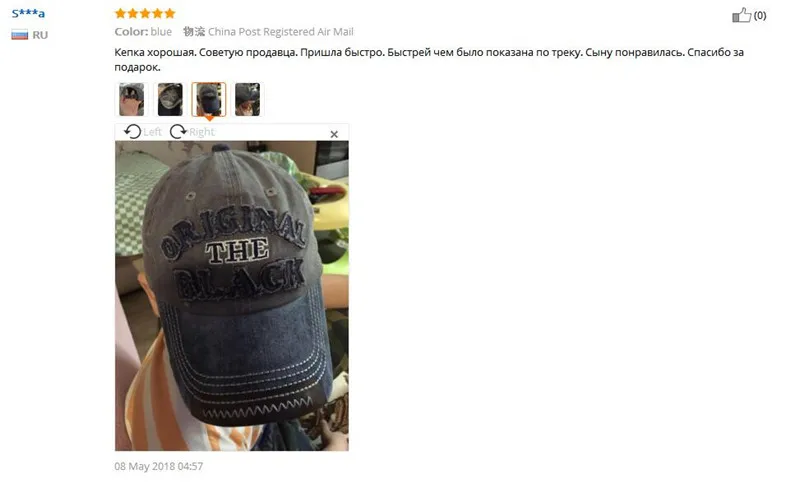
Task: Open the first review photo thumbnail
Action: click(x=131, y=99)
